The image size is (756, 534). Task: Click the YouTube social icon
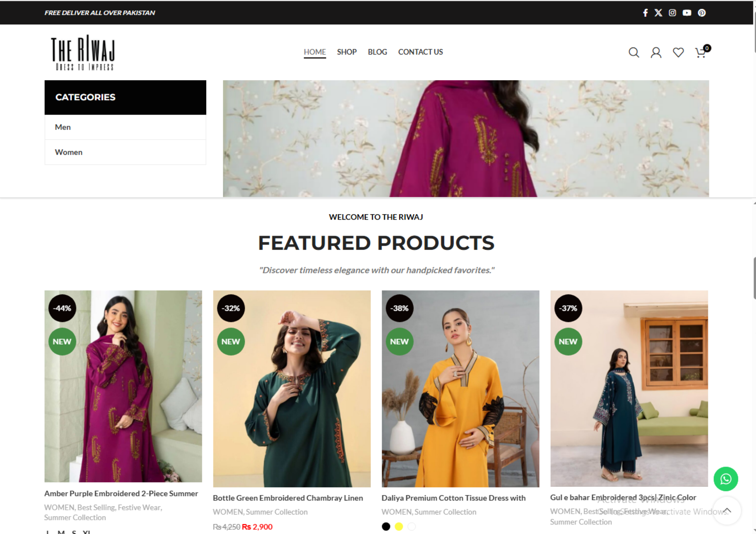point(687,13)
